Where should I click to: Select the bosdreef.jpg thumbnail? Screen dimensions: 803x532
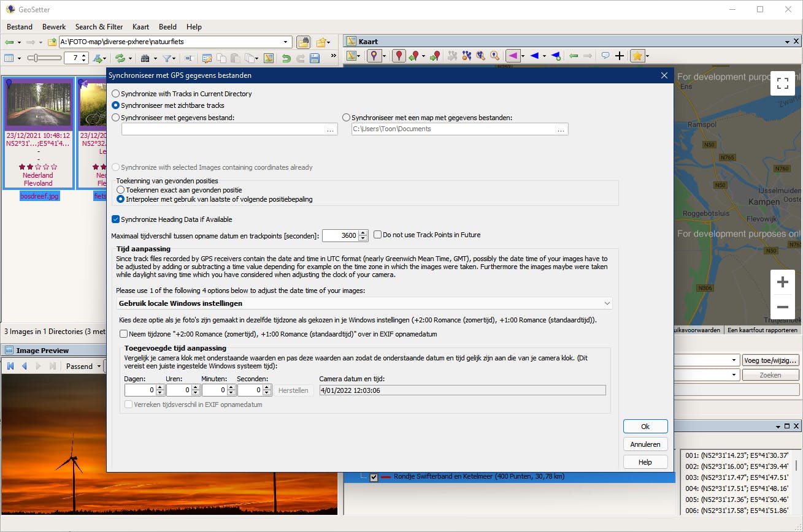[x=39, y=134]
